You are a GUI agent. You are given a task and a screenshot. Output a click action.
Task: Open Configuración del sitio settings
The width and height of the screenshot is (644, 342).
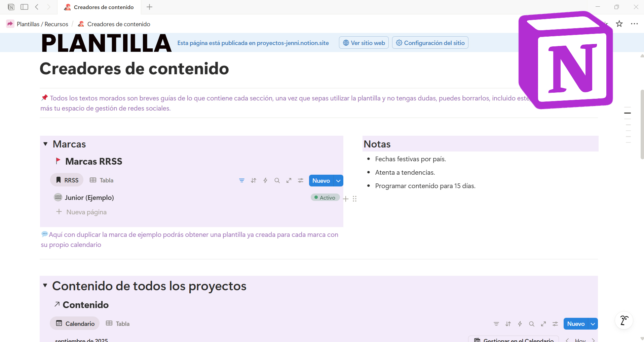pos(430,43)
